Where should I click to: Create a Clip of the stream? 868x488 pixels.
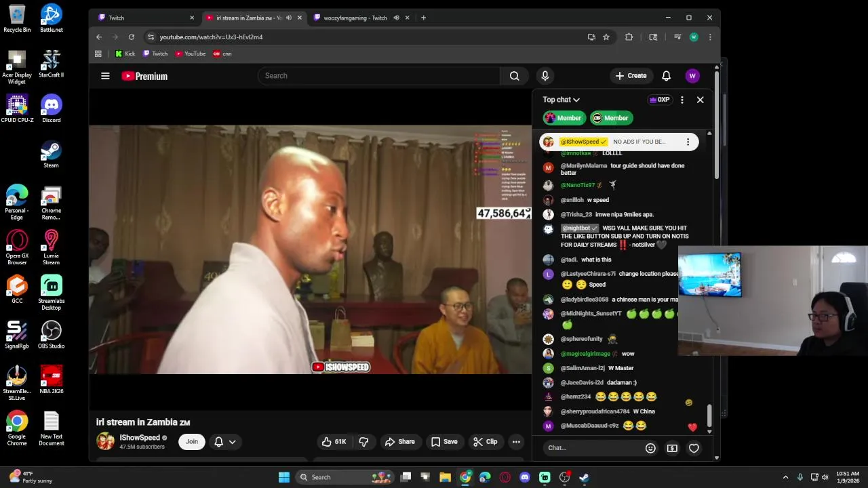[x=486, y=442]
